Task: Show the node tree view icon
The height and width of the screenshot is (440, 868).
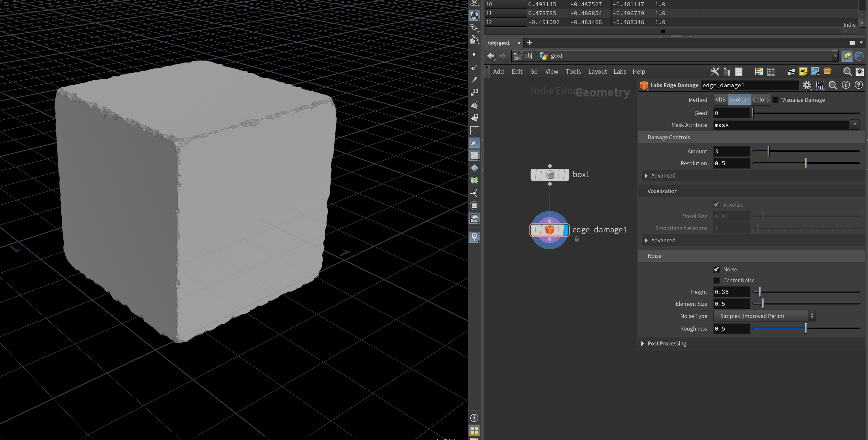Action: click(727, 71)
